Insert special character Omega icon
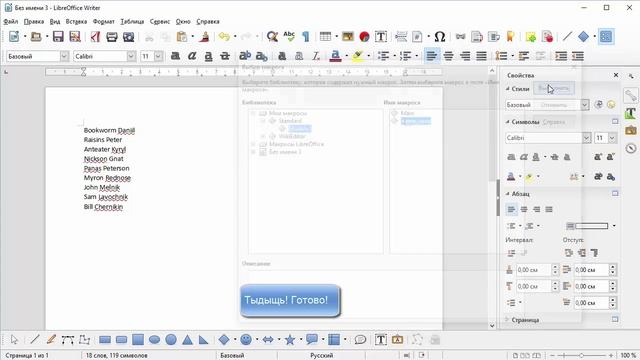The height and width of the screenshot is (360, 640). pyautogui.click(x=440, y=37)
